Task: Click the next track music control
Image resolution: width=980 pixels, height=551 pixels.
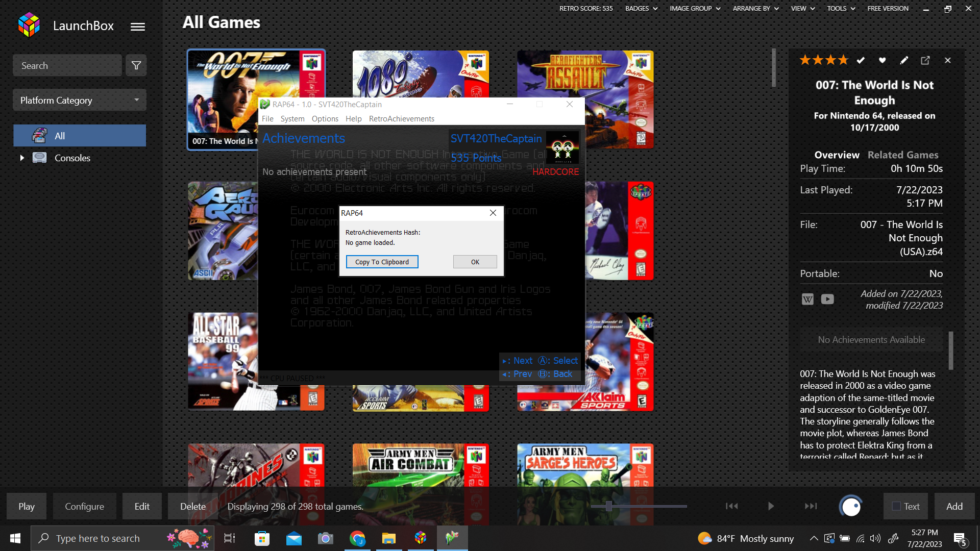Action: tap(811, 506)
